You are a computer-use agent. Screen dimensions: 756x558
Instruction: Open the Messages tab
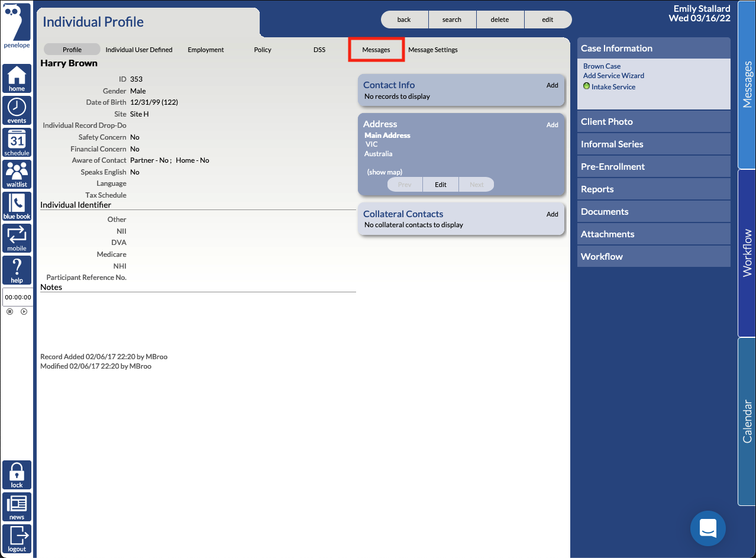[x=376, y=50]
